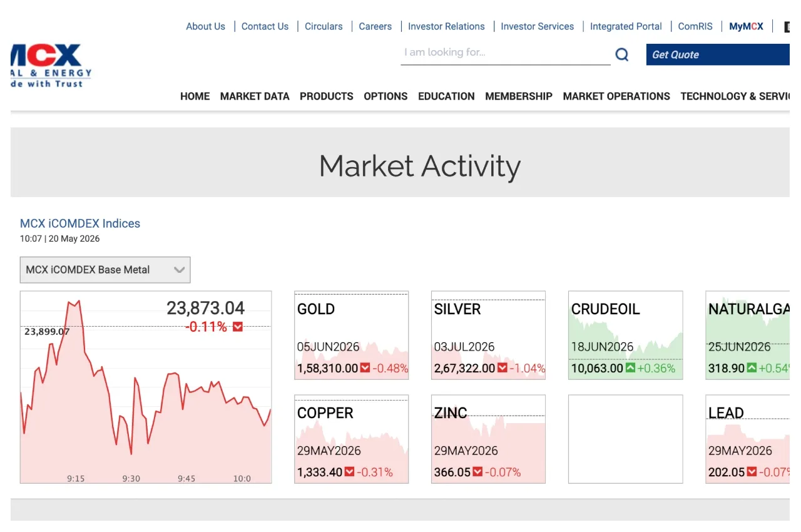Open the PRODUCTS menu
The height and width of the screenshot is (532, 801).
coord(327,96)
